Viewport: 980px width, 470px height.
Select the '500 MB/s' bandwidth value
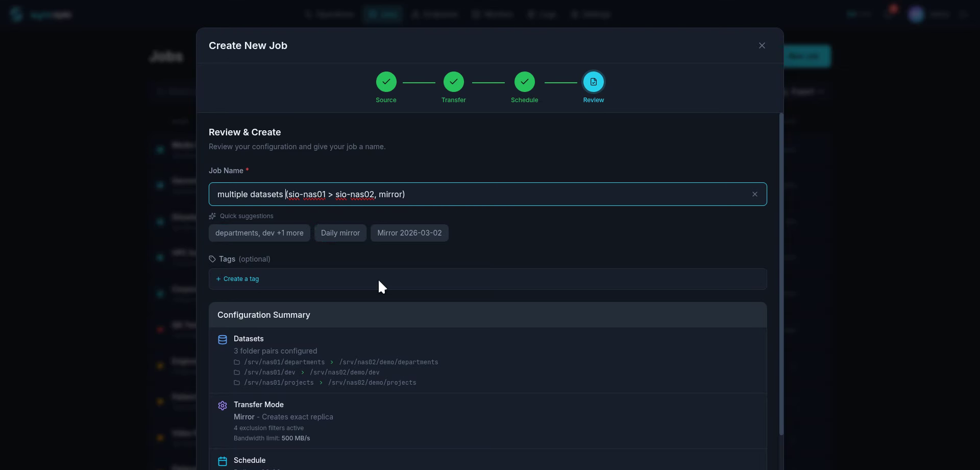click(x=296, y=438)
